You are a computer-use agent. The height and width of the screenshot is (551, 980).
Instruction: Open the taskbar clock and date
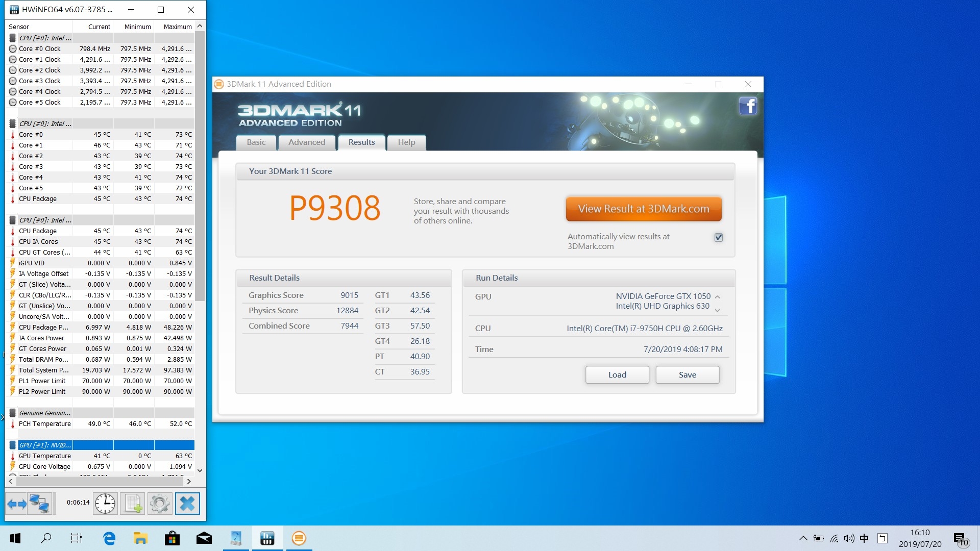tap(920, 538)
